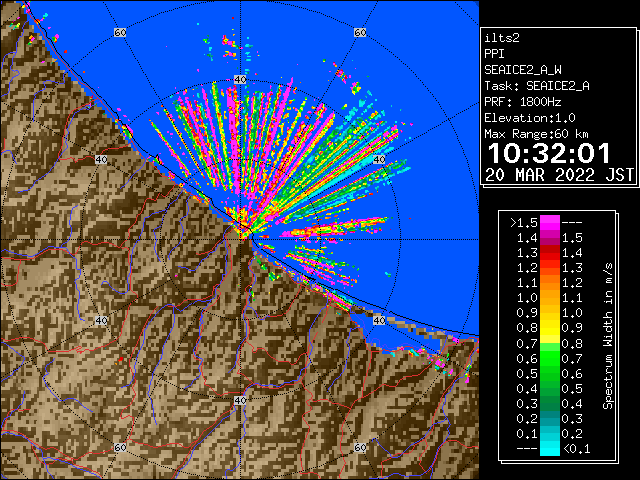Click the bright green 0.6–0.7 legend swatch
The height and width of the screenshot is (480, 640).
click(x=550, y=358)
